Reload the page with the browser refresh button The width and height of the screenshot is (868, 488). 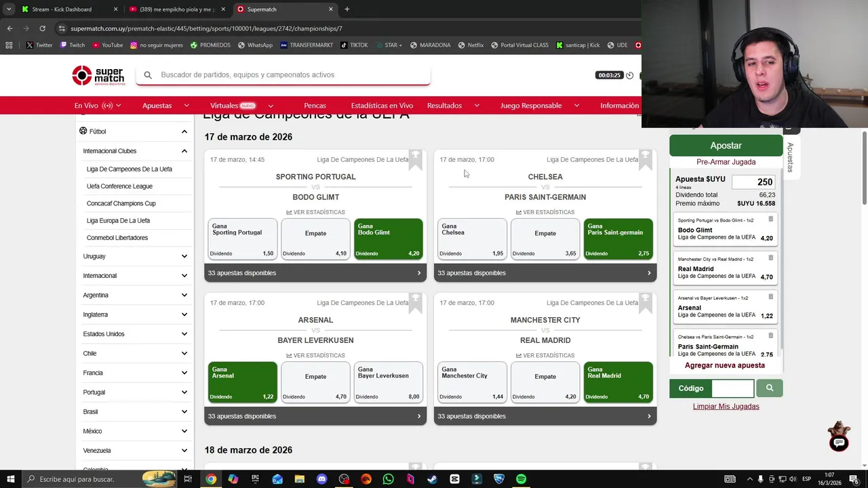[x=42, y=28]
